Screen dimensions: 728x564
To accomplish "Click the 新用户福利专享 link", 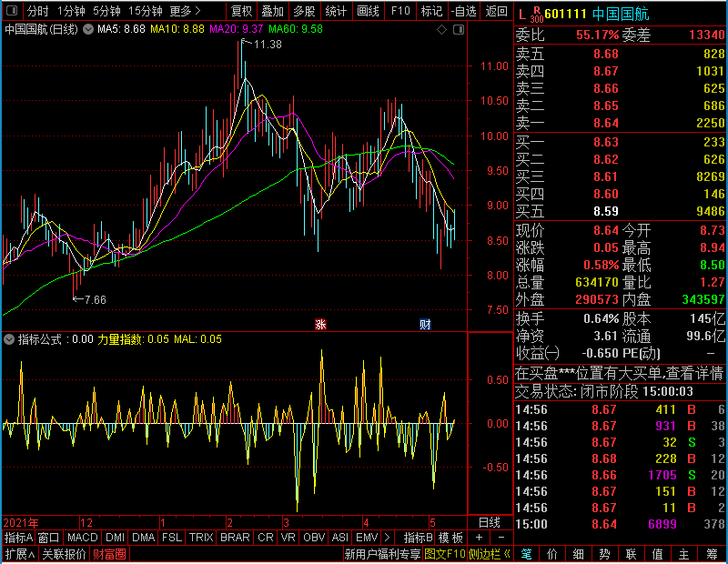I will (x=382, y=554).
